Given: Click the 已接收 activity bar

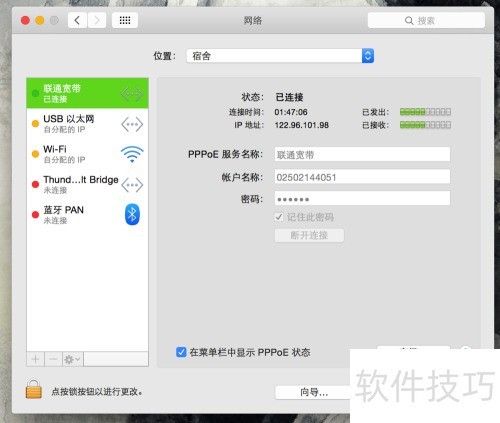Looking at the screenshot, I should 425,125.
